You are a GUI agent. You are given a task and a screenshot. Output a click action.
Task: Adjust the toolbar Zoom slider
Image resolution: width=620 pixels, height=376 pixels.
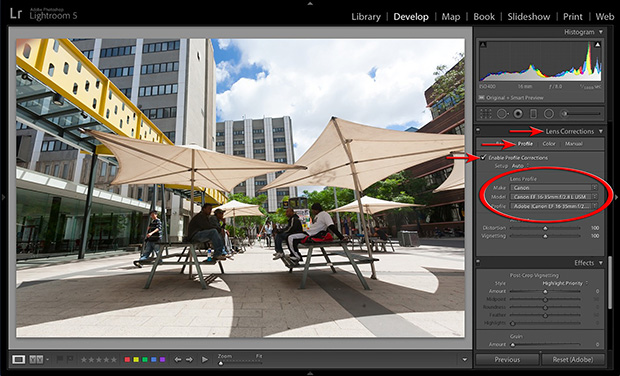tap(240, 362)
